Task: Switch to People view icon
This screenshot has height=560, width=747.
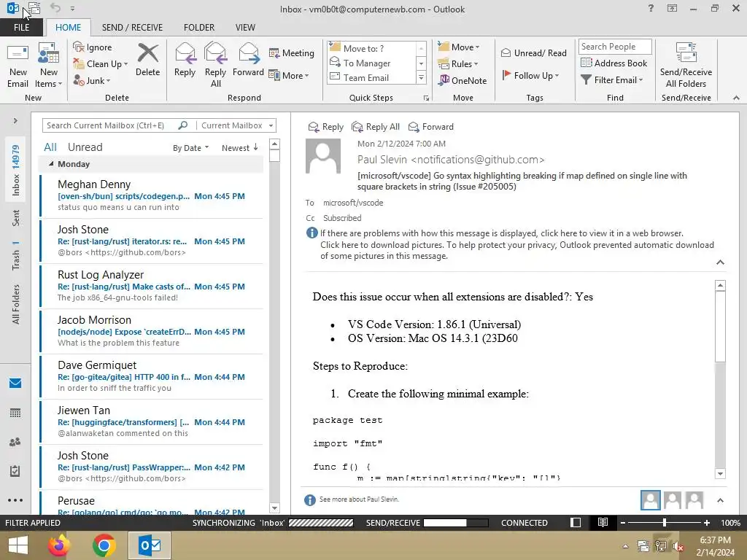Action: (x=15, y=442)
